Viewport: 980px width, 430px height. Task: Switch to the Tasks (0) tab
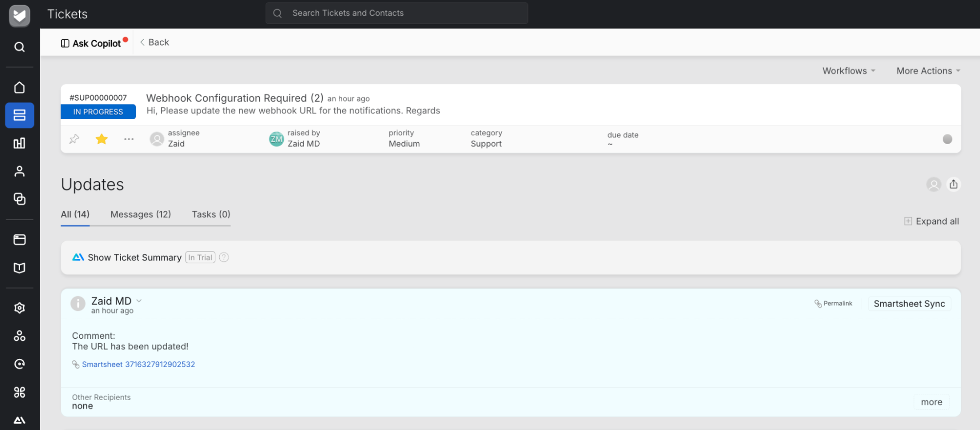(x=211, y=214)
